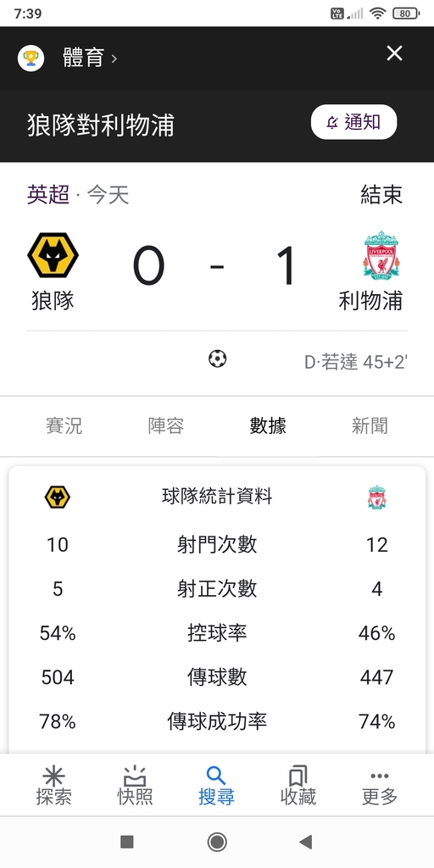
Task: Expand the 體育 chevron arrow
Action: (x=114, y=58)
